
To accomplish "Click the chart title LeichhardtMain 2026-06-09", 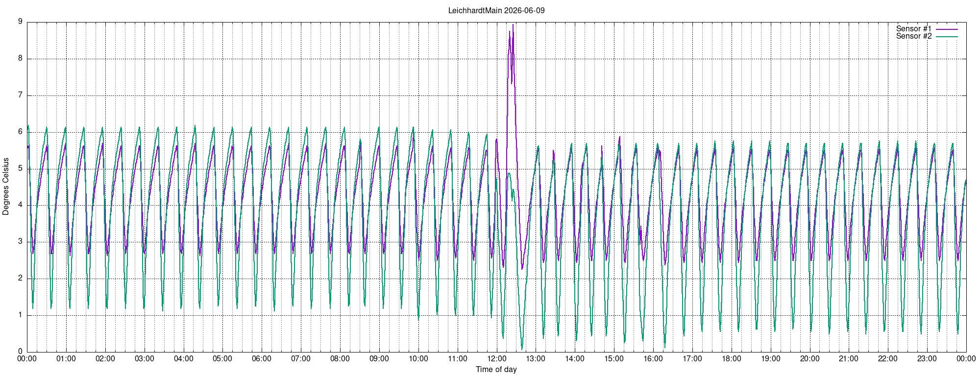I will (x=496, y=10).
